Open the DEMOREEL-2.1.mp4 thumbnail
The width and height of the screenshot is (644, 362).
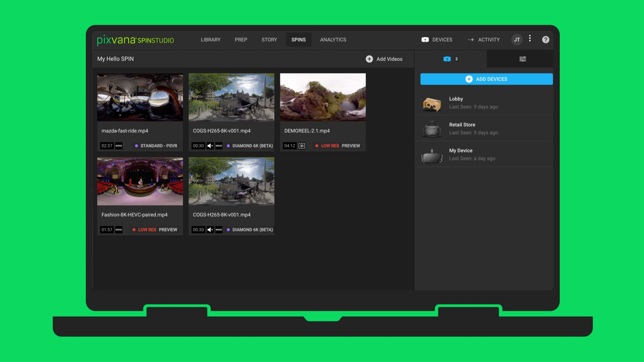(323, 97)
